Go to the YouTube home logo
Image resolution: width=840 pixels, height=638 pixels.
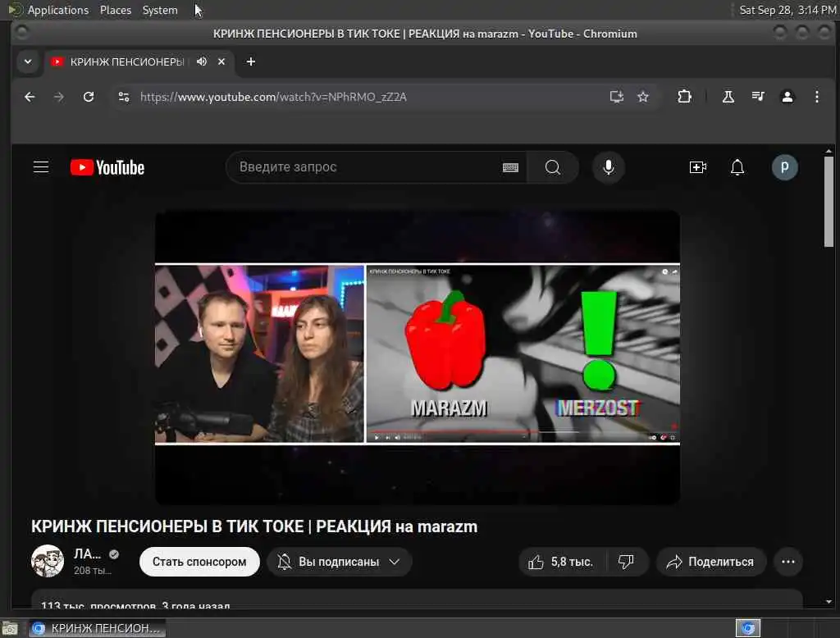point(107,167)
